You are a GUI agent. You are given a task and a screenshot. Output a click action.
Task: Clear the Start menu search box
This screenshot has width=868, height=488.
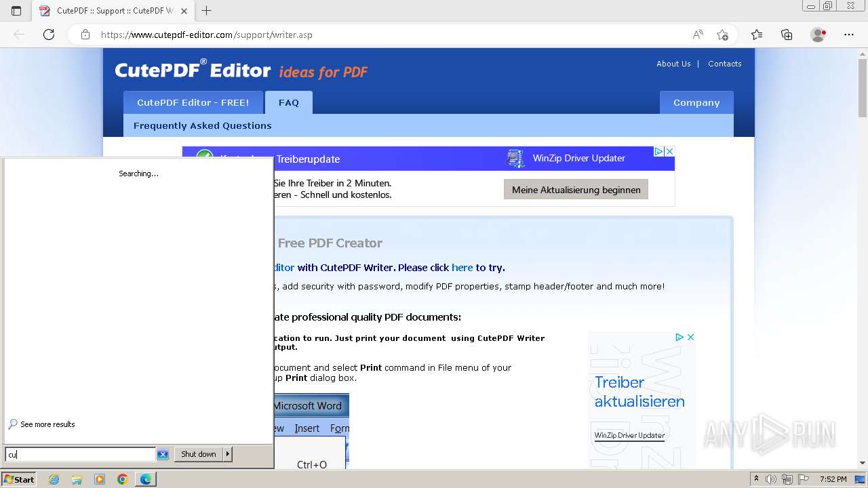163,454
